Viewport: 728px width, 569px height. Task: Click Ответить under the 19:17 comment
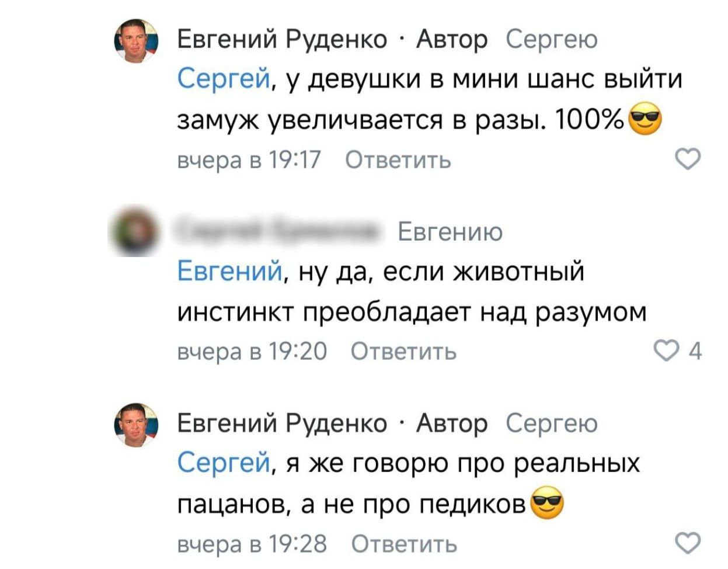[x=398, y=159]
